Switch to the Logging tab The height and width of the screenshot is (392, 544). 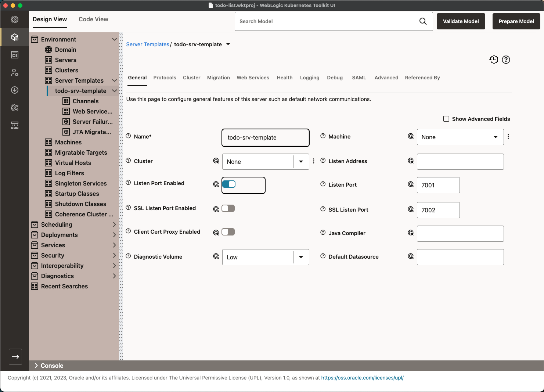coord(310,78)
